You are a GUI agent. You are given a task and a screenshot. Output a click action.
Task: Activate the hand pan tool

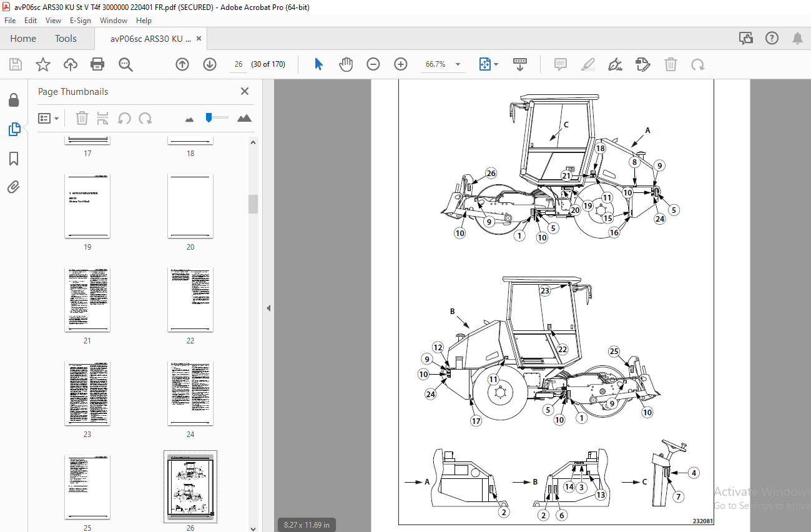(x=346, y=64)
